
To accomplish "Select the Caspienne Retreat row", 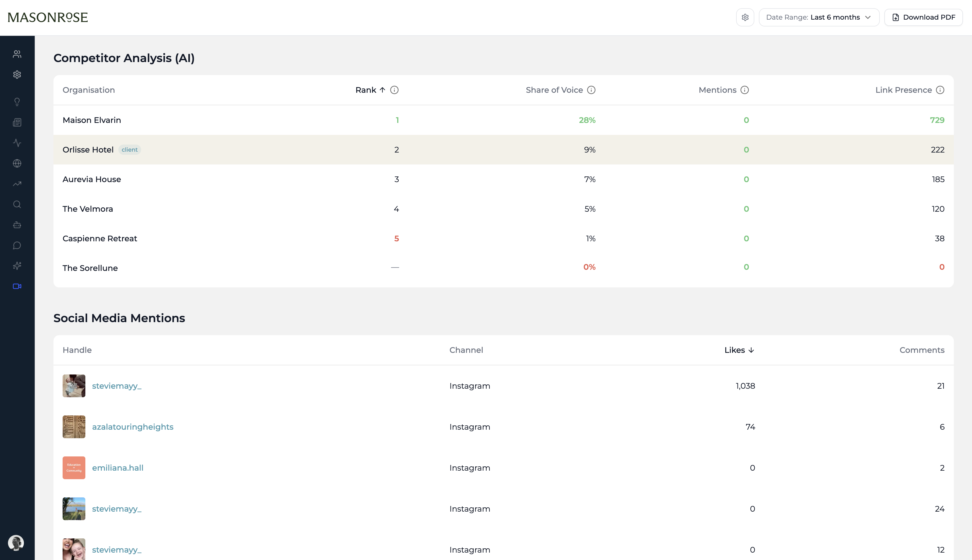I will 503,238.
